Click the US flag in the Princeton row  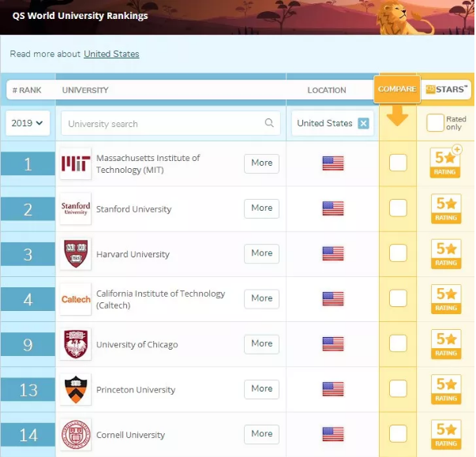tap(333, 389)
